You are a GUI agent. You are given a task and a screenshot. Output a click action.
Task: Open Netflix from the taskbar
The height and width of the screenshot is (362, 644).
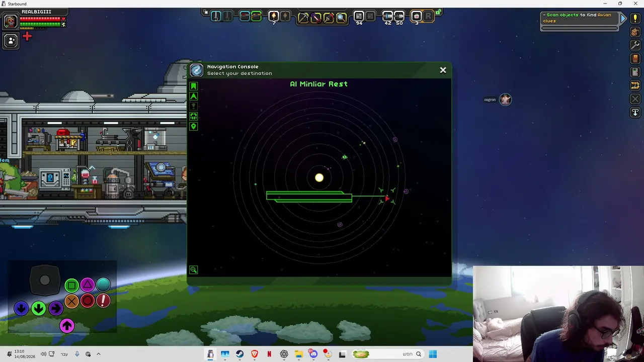tap(269, 354)
